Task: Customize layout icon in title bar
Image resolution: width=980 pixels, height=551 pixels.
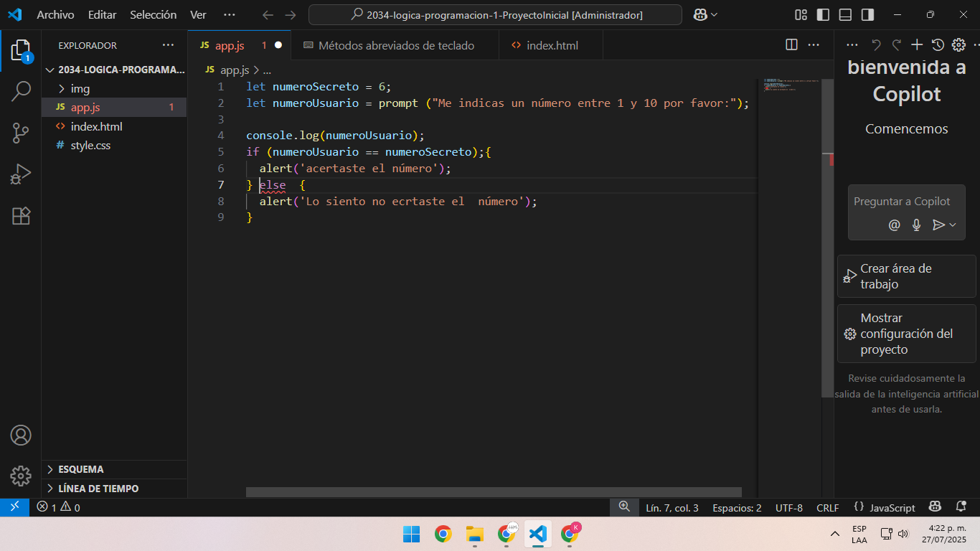Action: tap(801, 14)
